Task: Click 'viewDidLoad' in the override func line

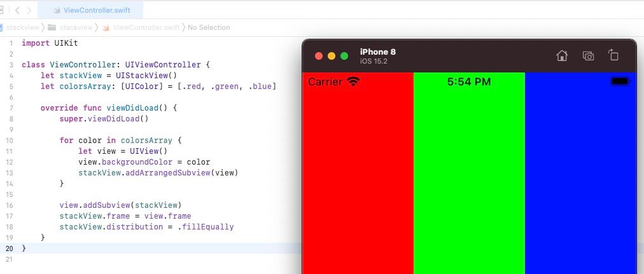Action: 132,108
